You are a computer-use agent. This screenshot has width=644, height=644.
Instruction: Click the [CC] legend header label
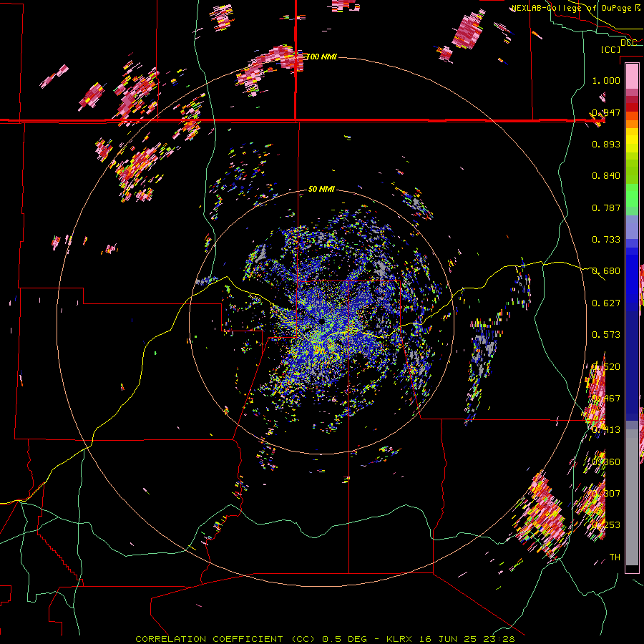tap(611, 49)
